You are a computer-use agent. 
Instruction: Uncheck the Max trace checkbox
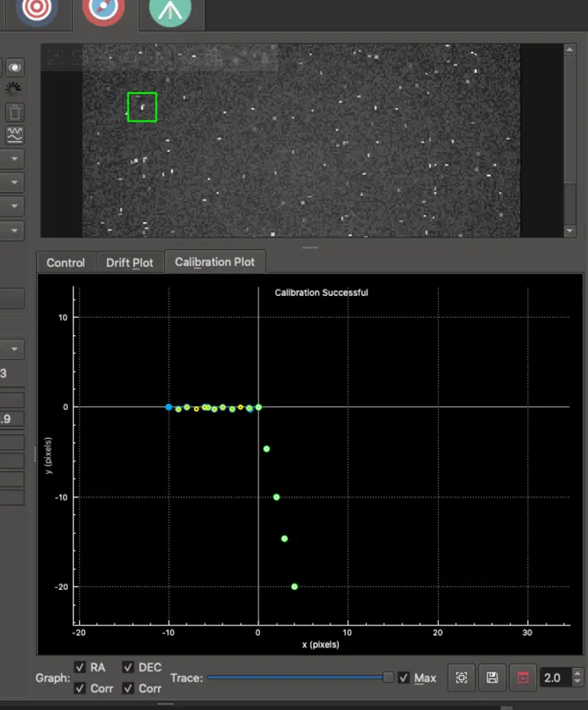point(404,678)
